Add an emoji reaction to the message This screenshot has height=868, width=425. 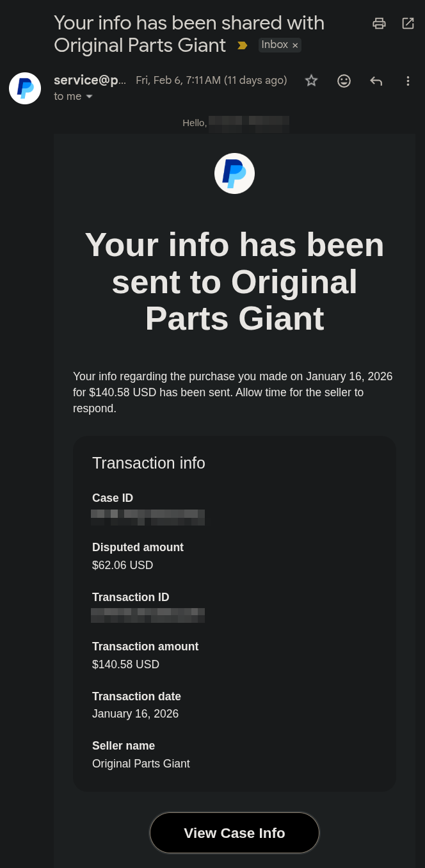(344, 81)
